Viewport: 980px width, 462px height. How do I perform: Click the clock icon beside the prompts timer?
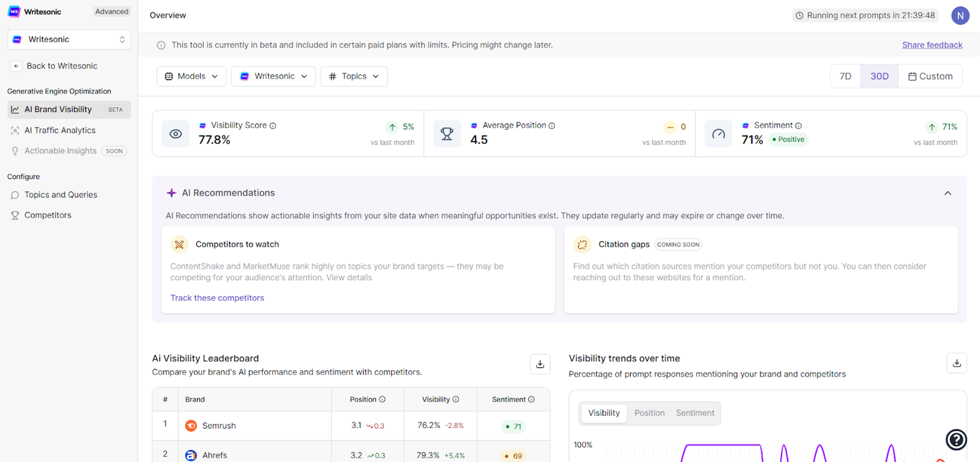pyautogui.click(x=800, y=15)
